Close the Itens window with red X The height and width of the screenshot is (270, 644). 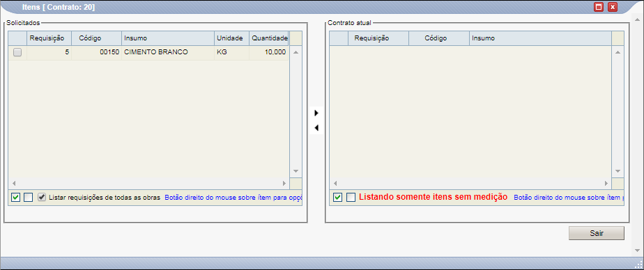pyautogui.click(x=613, y=7)
